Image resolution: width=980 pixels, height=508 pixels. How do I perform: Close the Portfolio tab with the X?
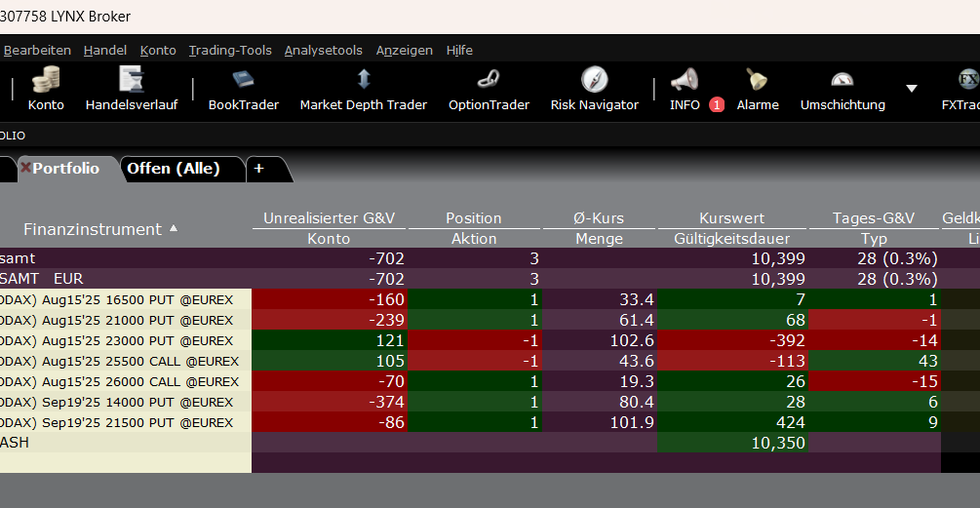[x=25, y=168]
